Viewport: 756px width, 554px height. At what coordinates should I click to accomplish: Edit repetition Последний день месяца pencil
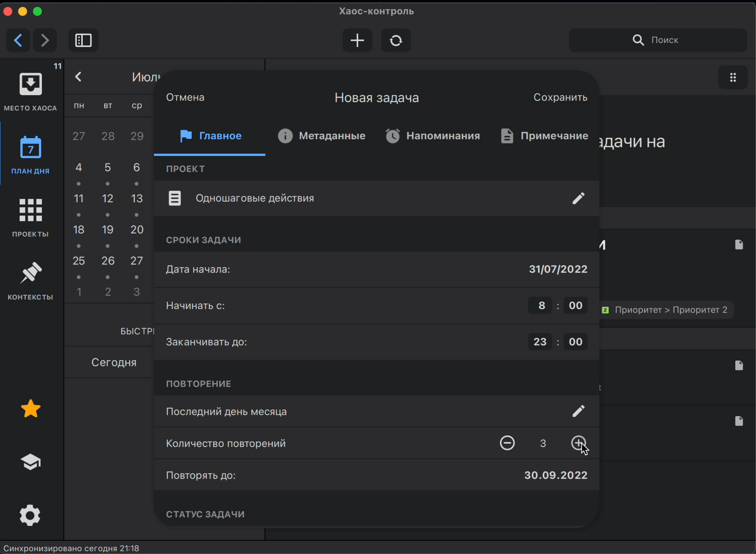(x=578, y=411)
